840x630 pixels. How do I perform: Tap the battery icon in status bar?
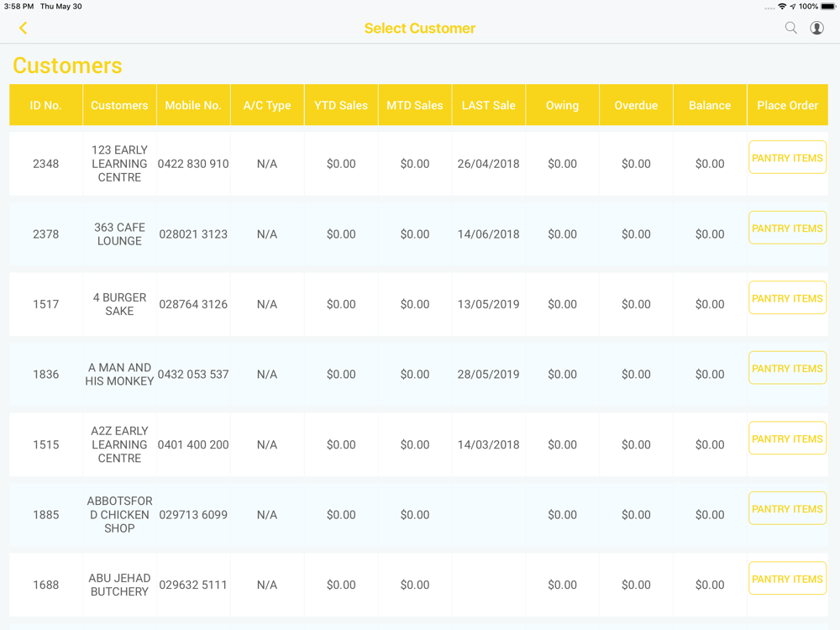point(828,7)
